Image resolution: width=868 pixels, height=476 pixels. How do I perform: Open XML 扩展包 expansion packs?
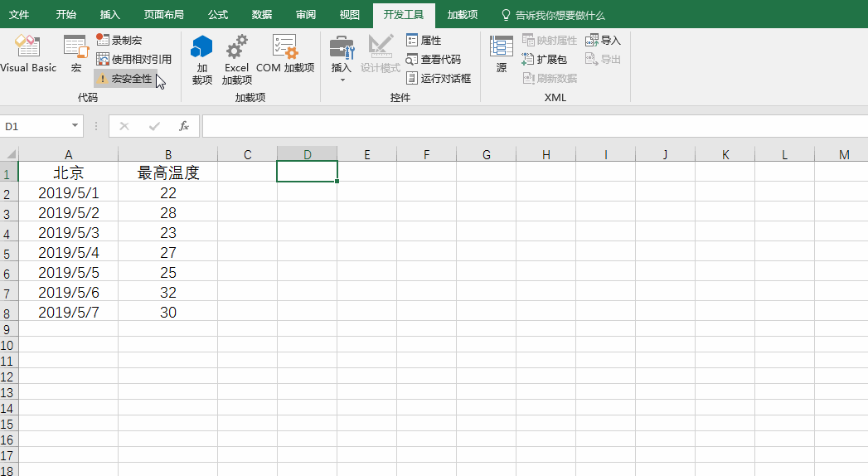(x=544, y=59)
